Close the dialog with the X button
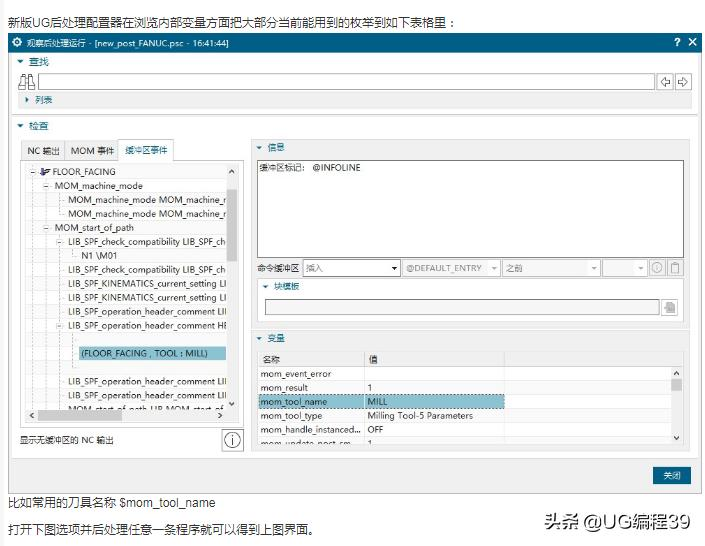This screenshot has width=705, height=546. (693, 42)
